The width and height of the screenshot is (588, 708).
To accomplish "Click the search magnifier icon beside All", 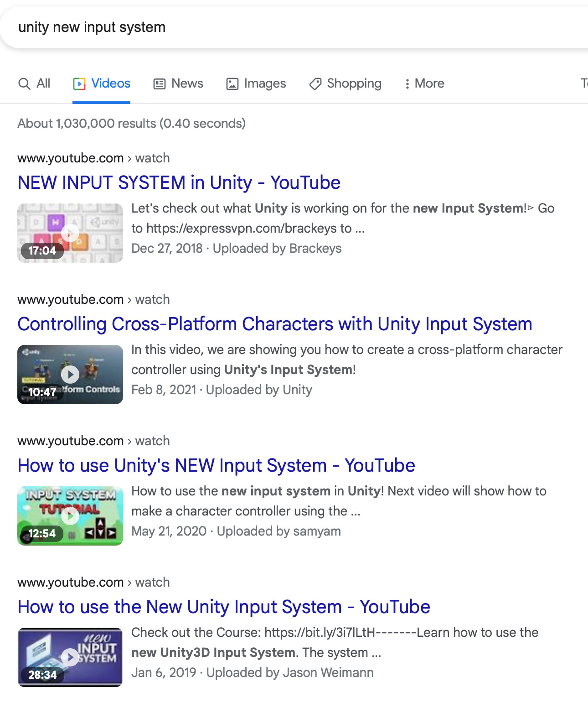I will [24, 84].
